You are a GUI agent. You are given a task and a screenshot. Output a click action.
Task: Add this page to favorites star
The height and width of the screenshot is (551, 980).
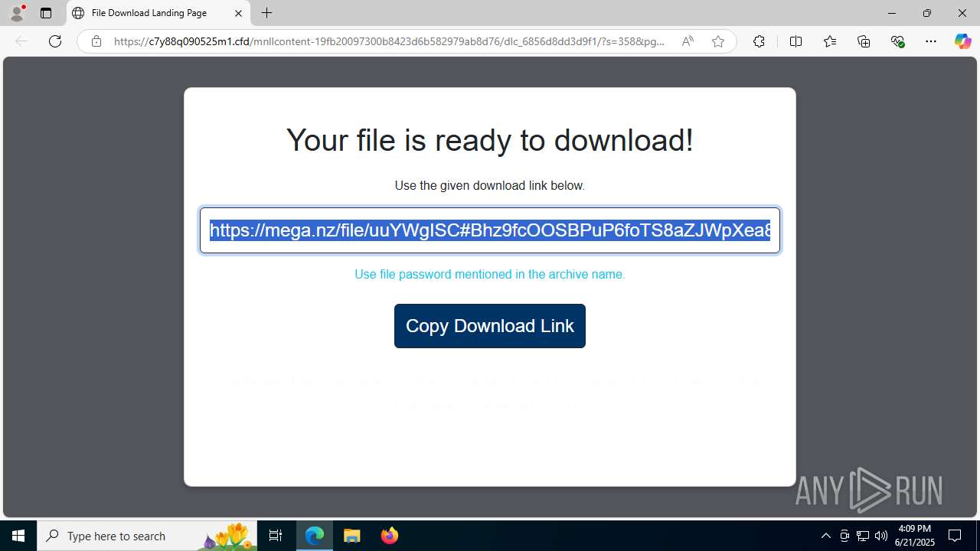(x=718, y=41)
